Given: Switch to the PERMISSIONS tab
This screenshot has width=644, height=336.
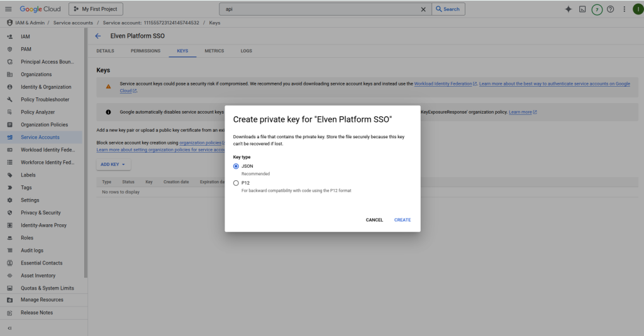Looking at the screenshot, I should click(145, 51).
